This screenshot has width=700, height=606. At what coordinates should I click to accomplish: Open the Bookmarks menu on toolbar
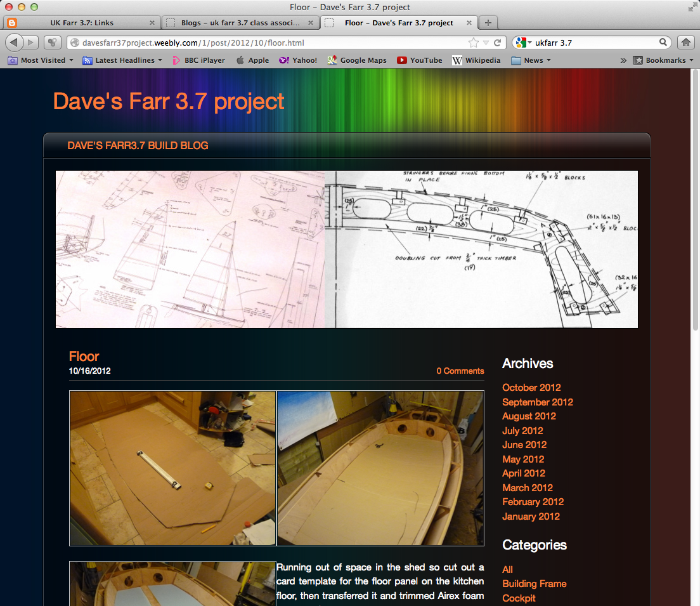click(663, 60)
